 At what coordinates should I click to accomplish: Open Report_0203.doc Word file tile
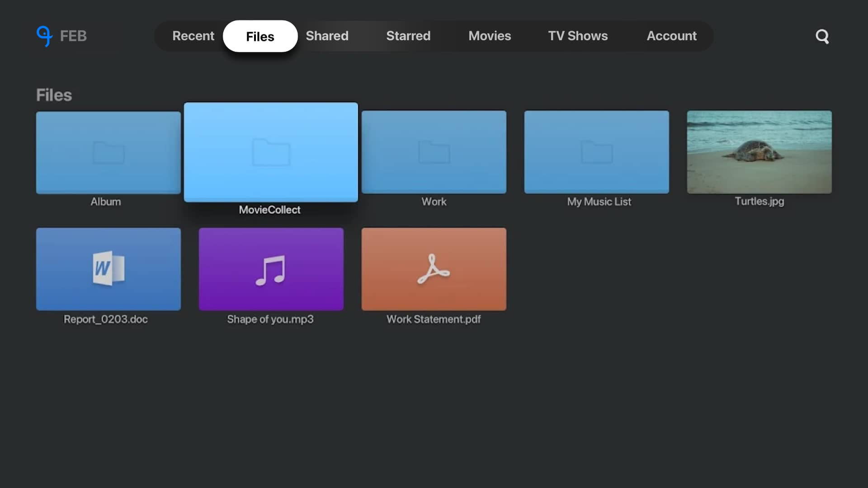point(108,269)
